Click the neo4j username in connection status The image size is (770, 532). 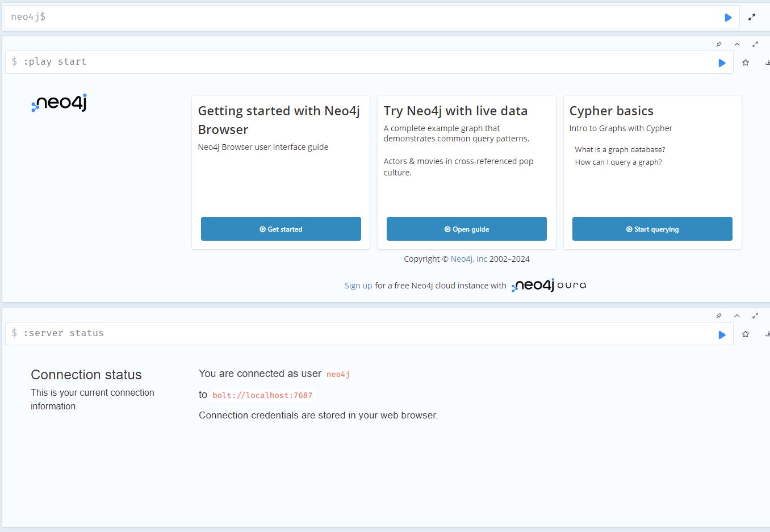[338, 374]
